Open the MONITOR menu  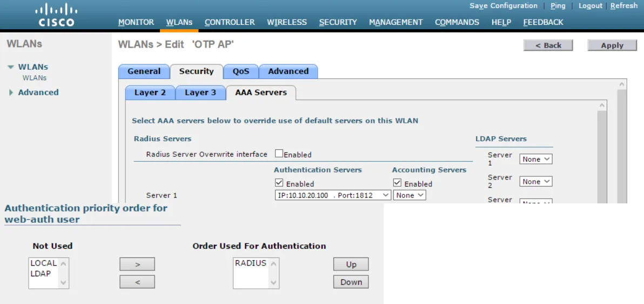(x=136, y=22)
